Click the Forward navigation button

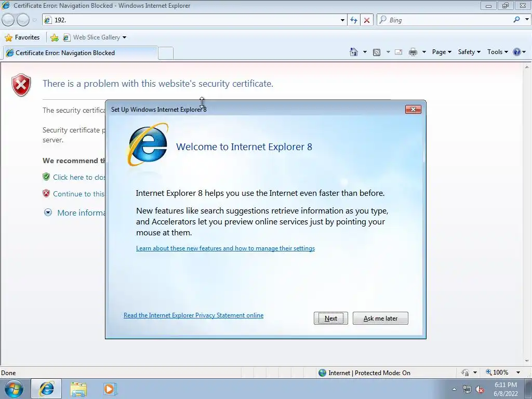coord(23,20)
